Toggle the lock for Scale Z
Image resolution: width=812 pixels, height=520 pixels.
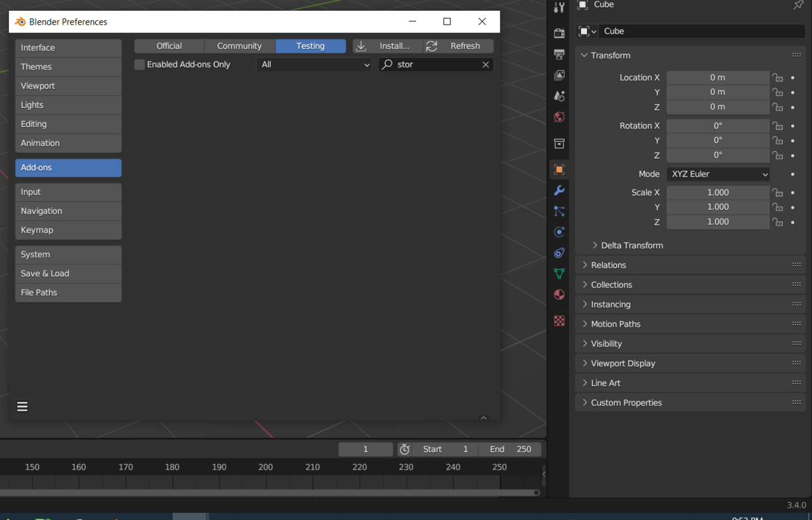777,222
